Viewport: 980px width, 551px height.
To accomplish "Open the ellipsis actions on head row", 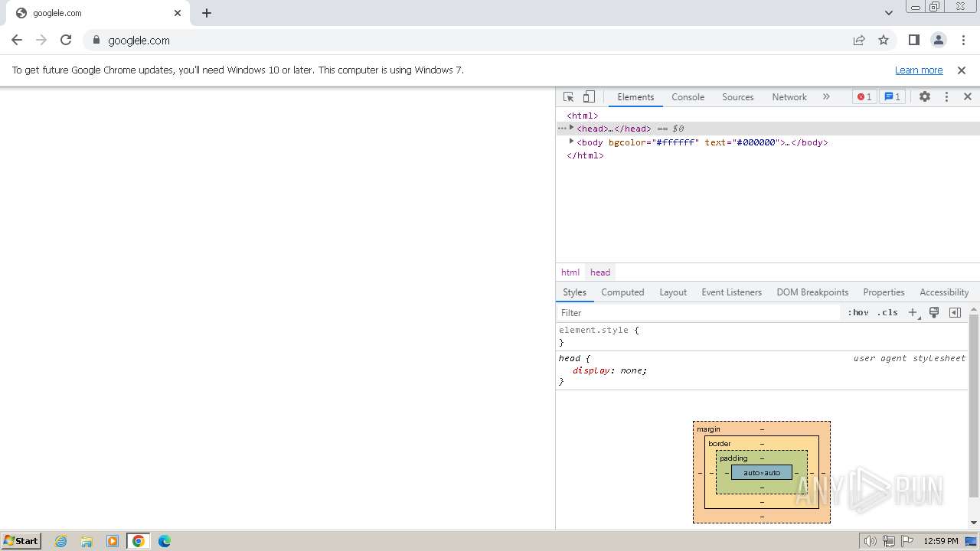I will click(562, 129).
